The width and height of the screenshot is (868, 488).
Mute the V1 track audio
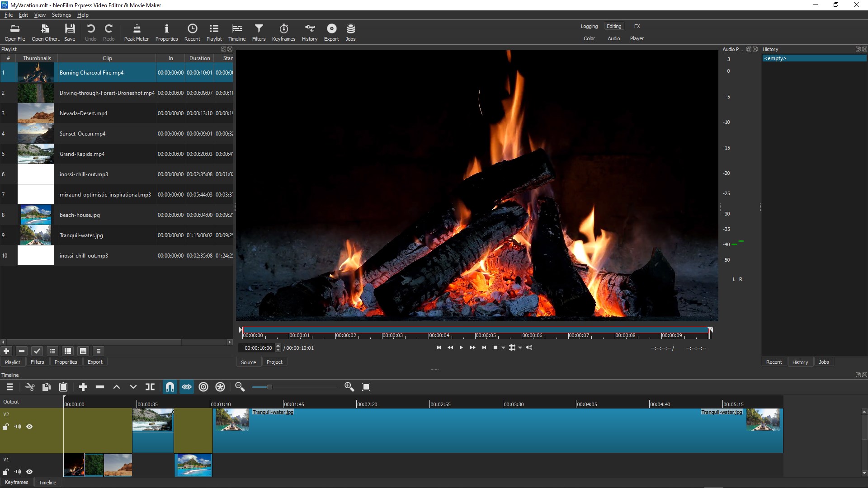[18, 472]
